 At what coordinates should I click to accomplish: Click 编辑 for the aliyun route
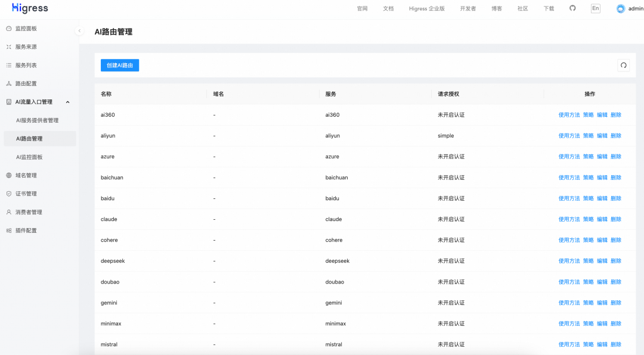[x=602, y=136]
